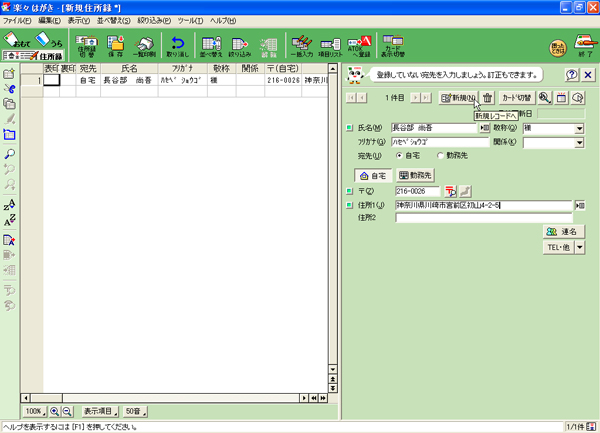This screenshot has height=433, width=600.
Task: Click the help question mark icon
Action: (571, 75)
